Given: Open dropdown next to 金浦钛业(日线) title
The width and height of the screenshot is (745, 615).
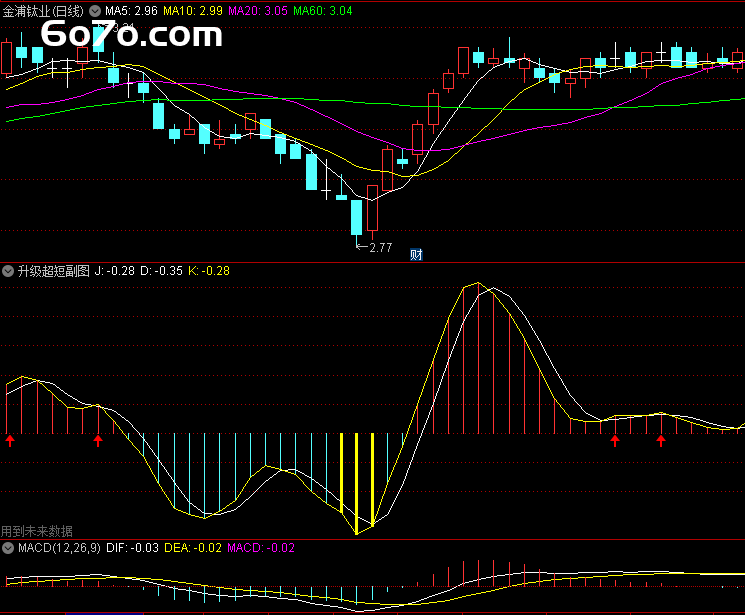Looking at the screenshot, I should click(95, 10).
